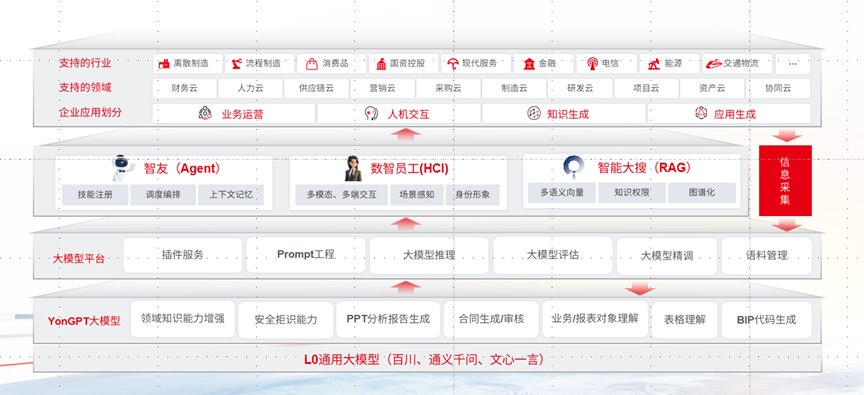The image size is (864, 395).
Task: Click the 知识权限 tag
Action: coord(631,193)
